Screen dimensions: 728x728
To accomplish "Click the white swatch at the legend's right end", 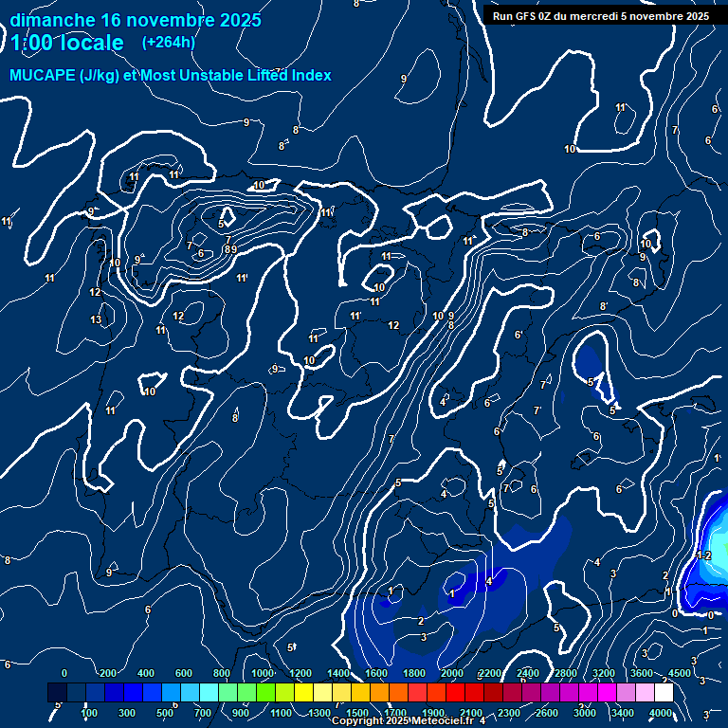I will [x=682, y=693].
